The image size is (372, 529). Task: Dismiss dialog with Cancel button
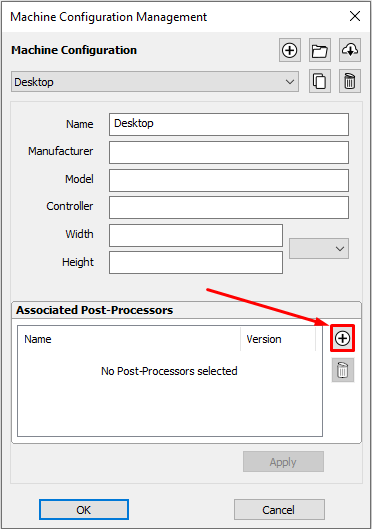[279, 509]
